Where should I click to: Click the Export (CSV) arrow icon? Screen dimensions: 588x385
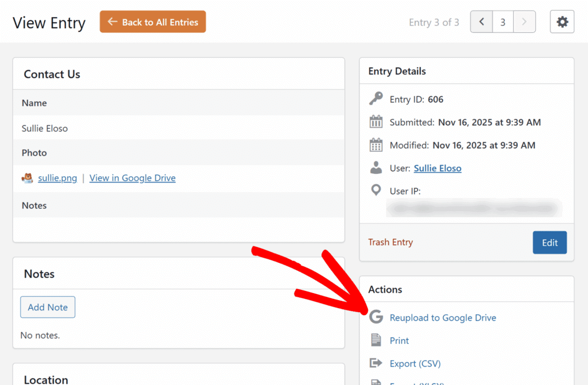(x=376, y=363)
